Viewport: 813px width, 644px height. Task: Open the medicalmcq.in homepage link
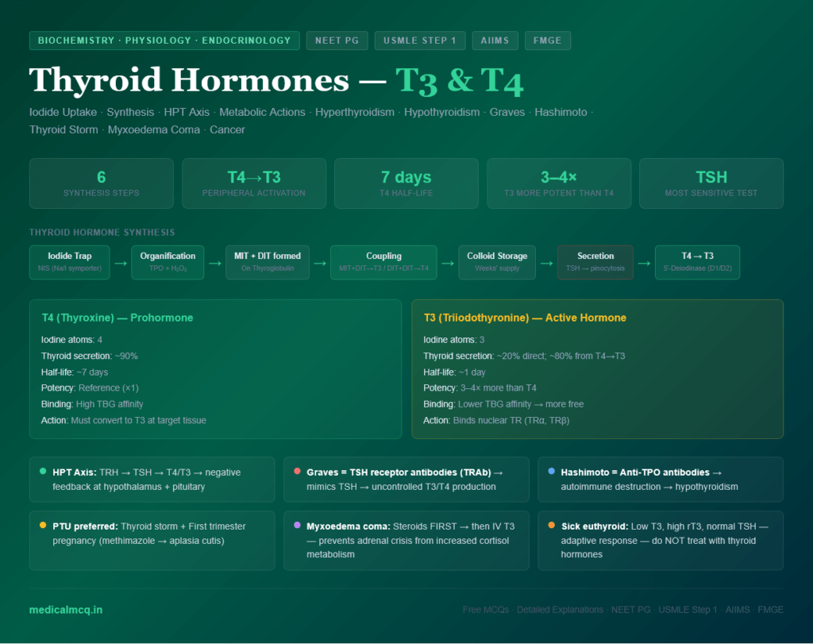[x=66, y=610]
